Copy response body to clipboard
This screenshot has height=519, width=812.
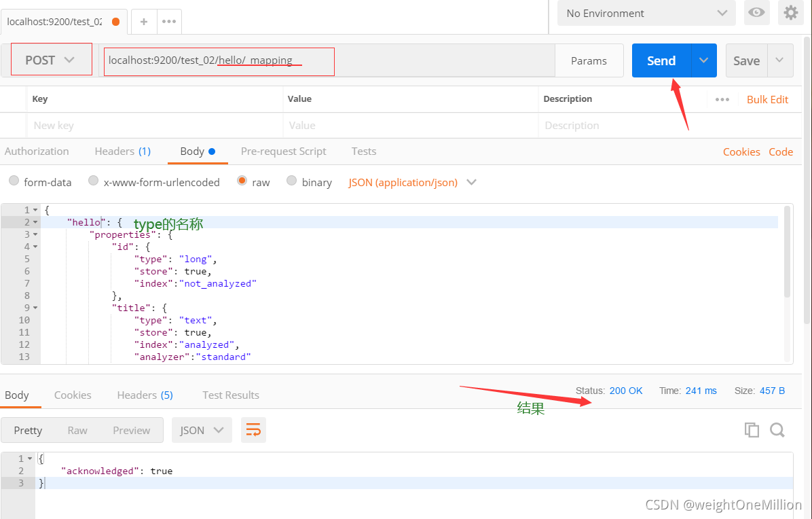(x=752, y=430)
